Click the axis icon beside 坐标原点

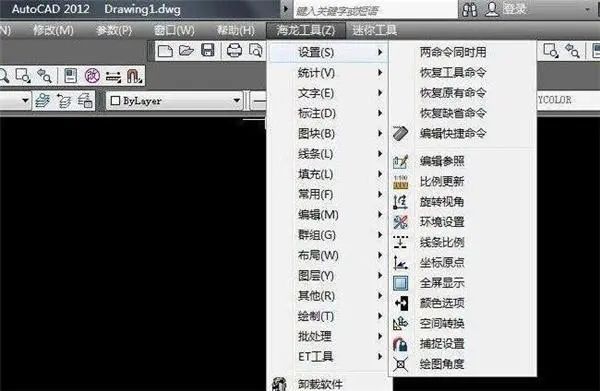(400, 263)
